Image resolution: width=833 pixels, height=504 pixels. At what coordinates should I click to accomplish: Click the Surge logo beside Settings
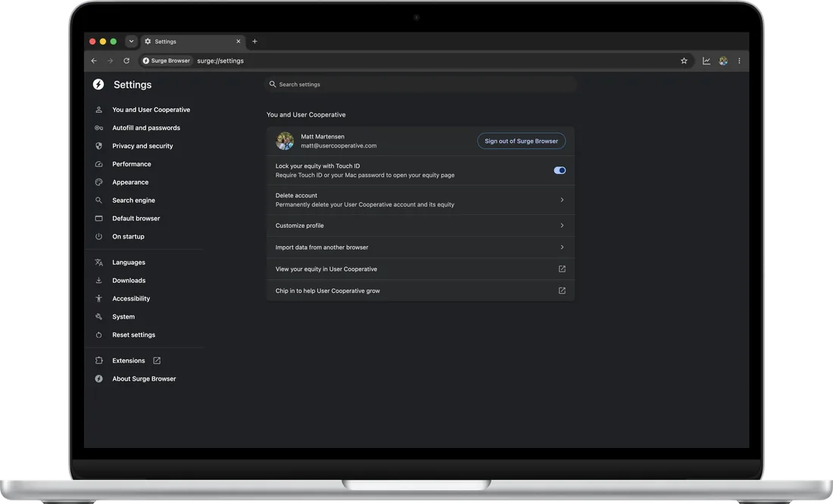click(x=98, y=85)
